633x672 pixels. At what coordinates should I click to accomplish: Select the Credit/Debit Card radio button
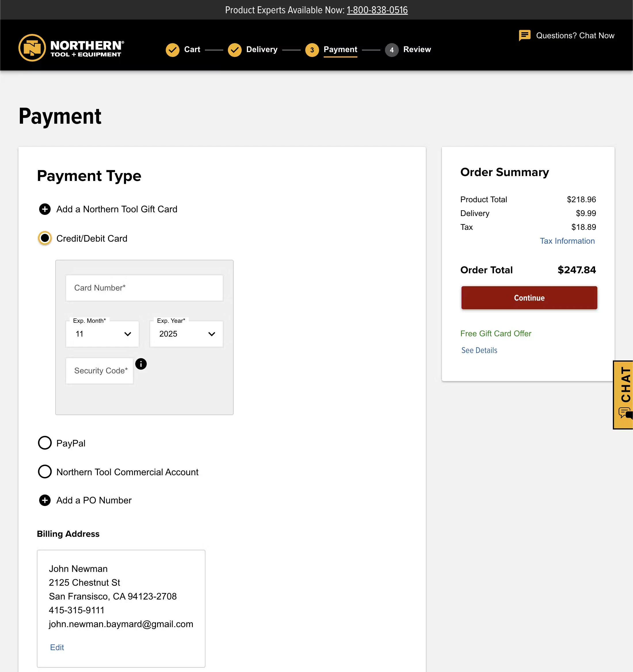(45, 238)
